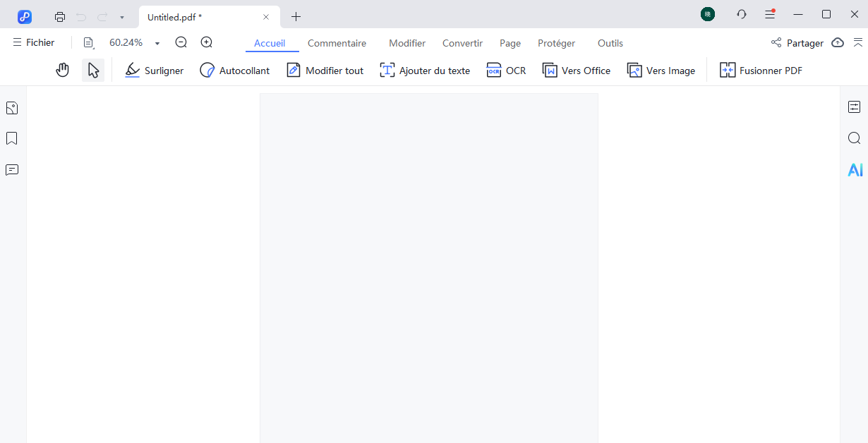Select the hand pan tool
This screenshot has height=443, width=868.
pyautogui.click(x=62, y=70)
